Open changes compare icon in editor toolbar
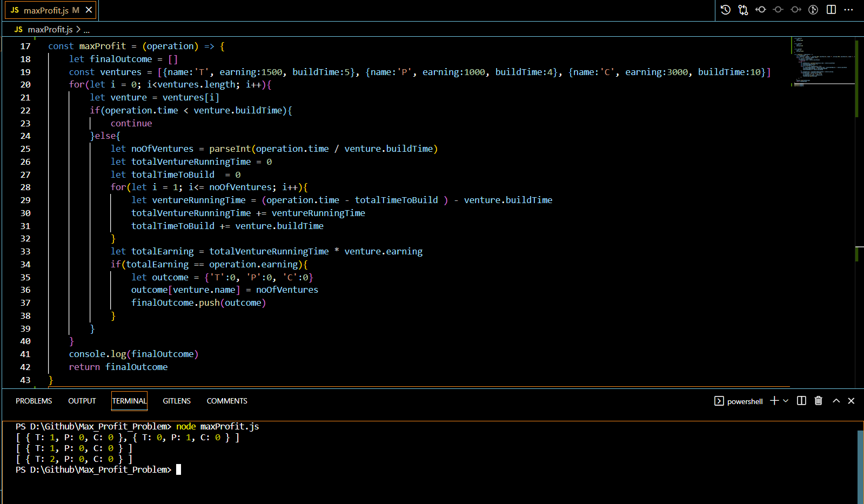This screenshot has height=504, width=864. point(744,10)
